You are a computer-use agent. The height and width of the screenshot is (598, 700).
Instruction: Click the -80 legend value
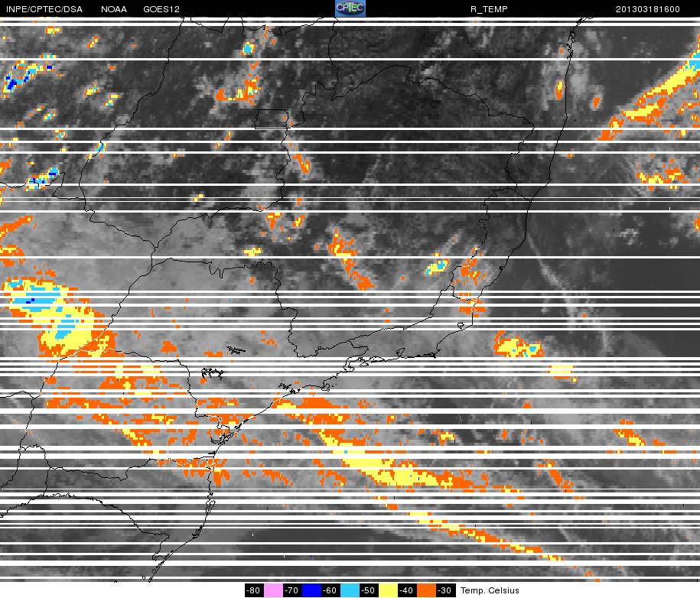click(254, 590)
